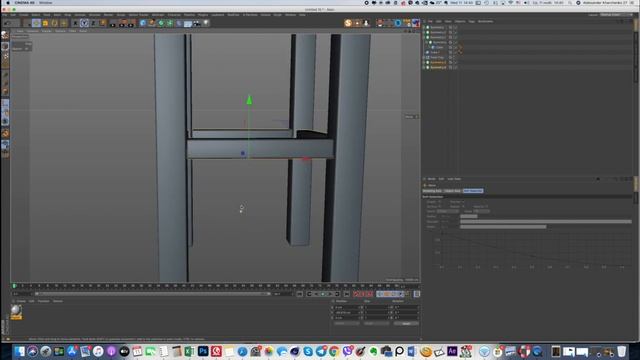Image resolution: width=640 pixels, height=360 pixels.
Task: Click the Phong tag on Cube row
Action: click(460, 47)
